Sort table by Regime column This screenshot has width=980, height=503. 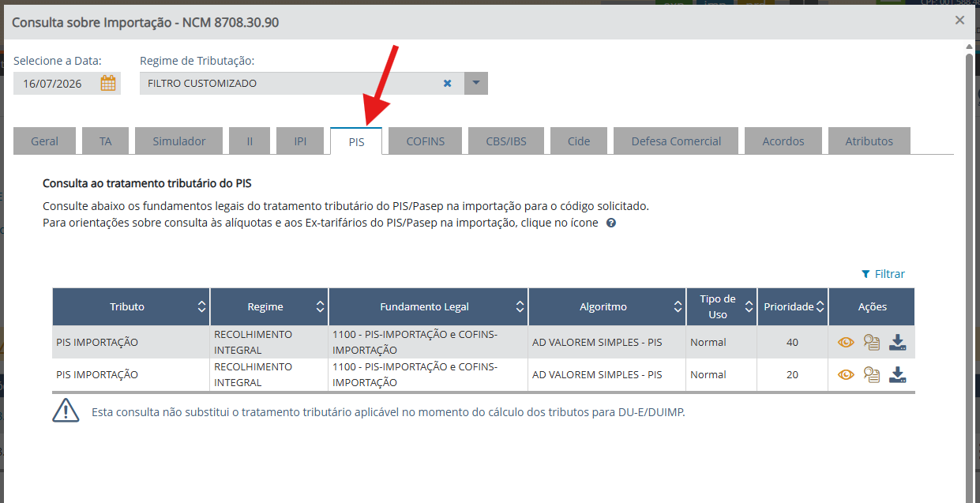tap(320, 306)
